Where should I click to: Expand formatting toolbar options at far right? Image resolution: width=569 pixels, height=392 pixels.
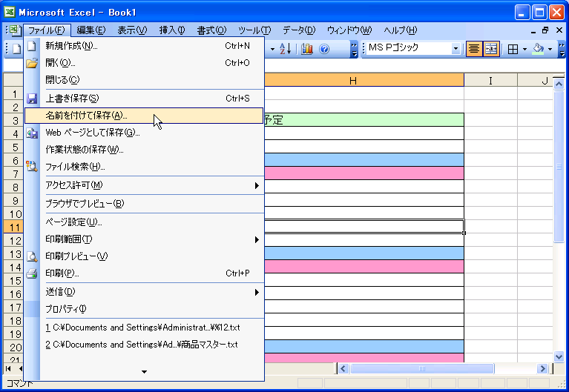click(562, 49)
